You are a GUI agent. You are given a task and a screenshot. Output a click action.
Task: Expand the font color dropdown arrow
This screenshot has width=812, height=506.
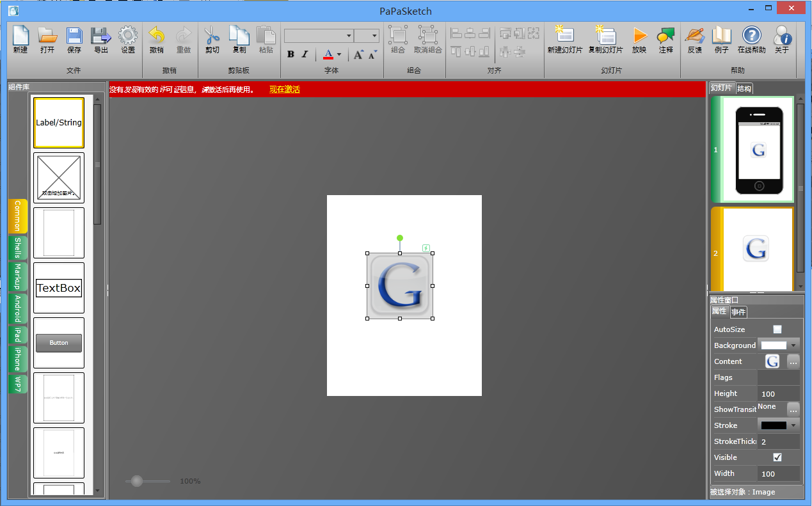pyautogui.click(x=339, y=55)
